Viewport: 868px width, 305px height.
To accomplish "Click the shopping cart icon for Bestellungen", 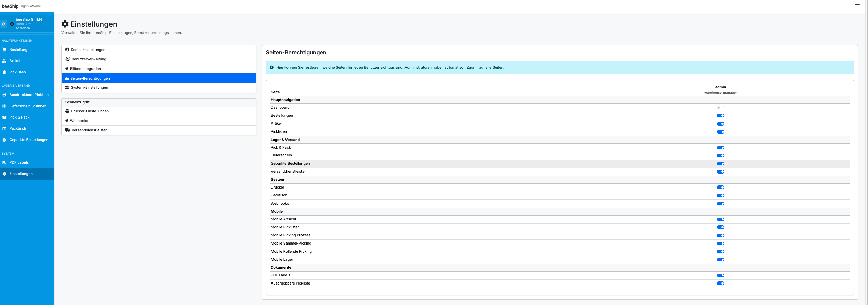I will (4, 50).
